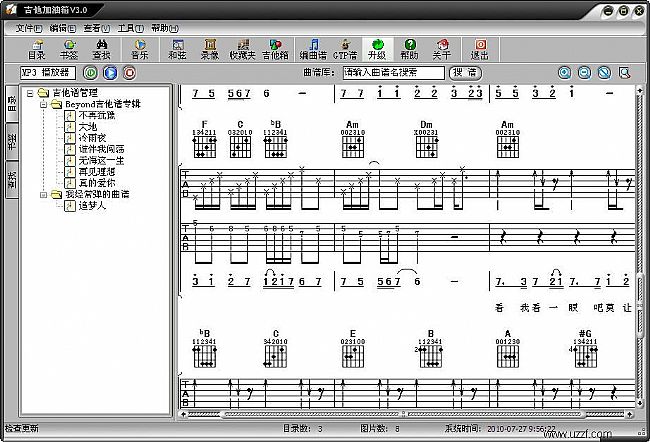Click the 吉他箱 toolbar icon

[x=275, y=49]
